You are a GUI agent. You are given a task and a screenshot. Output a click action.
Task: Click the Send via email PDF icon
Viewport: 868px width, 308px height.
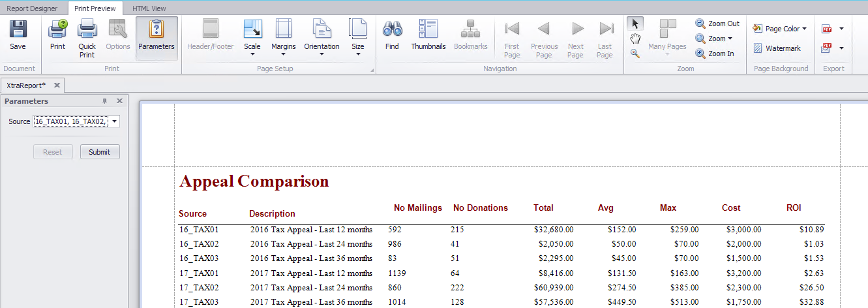(827, 48)
